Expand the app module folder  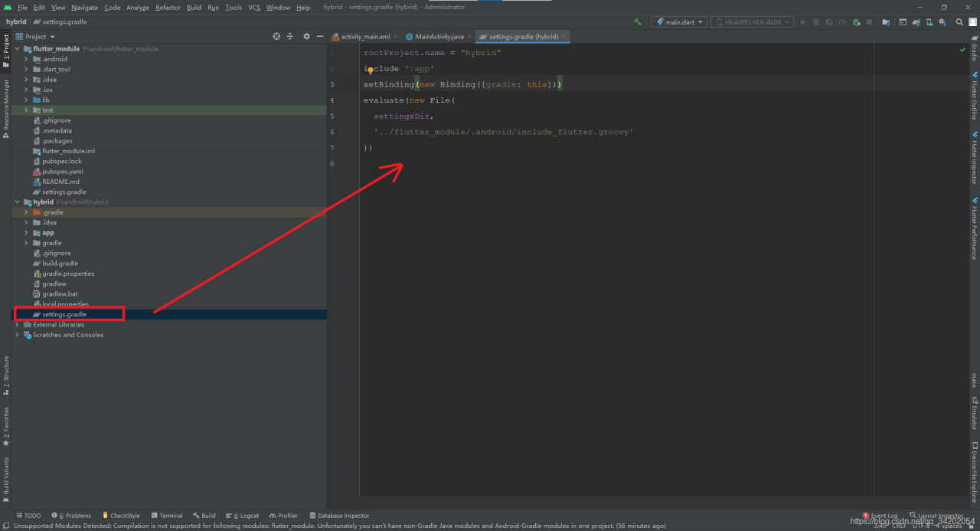pos(27,233)
